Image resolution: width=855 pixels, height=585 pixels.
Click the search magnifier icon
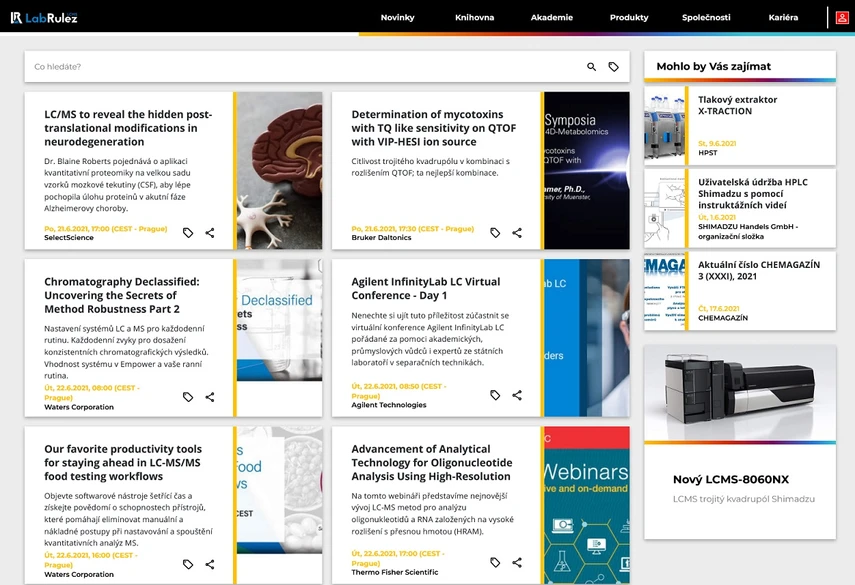591,67
